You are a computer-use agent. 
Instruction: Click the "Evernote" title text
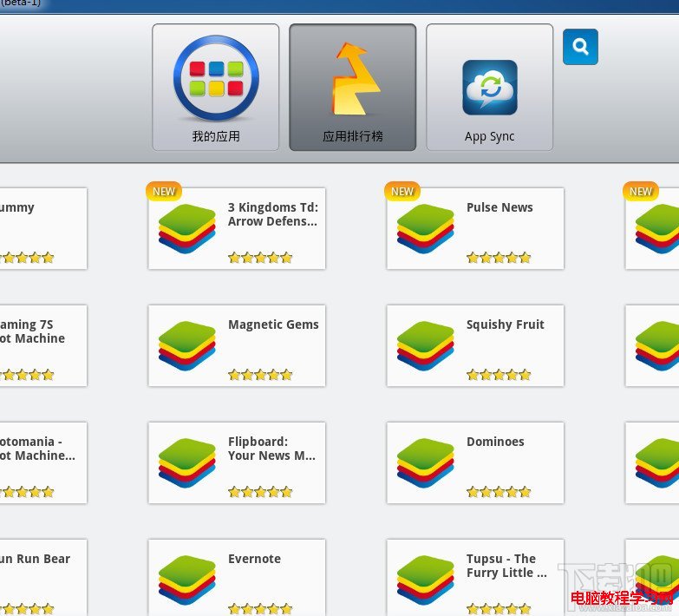[254, 559]
